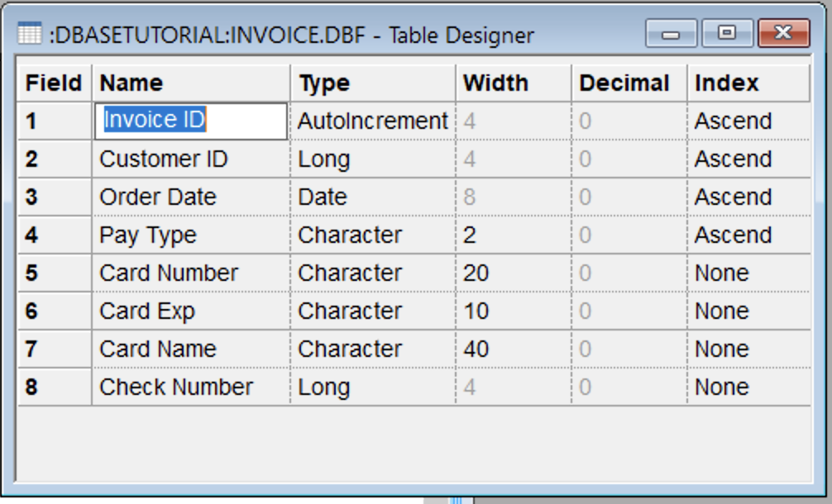This screenshot has height=504, width=832.
Task: Edit width value of Card Name
Action: (513, 349)
